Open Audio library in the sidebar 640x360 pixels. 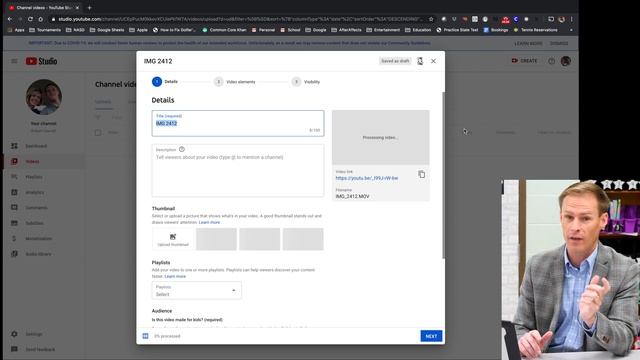pos(43,254)
